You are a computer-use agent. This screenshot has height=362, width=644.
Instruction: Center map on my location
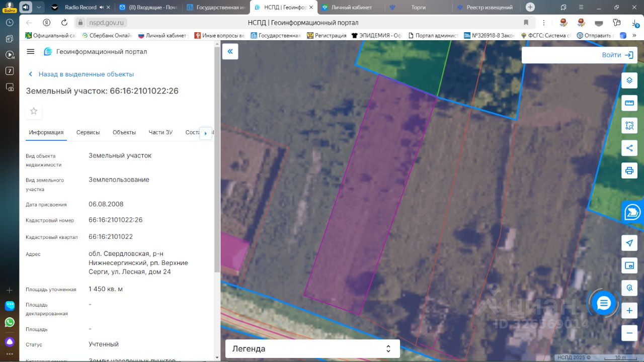629,243
